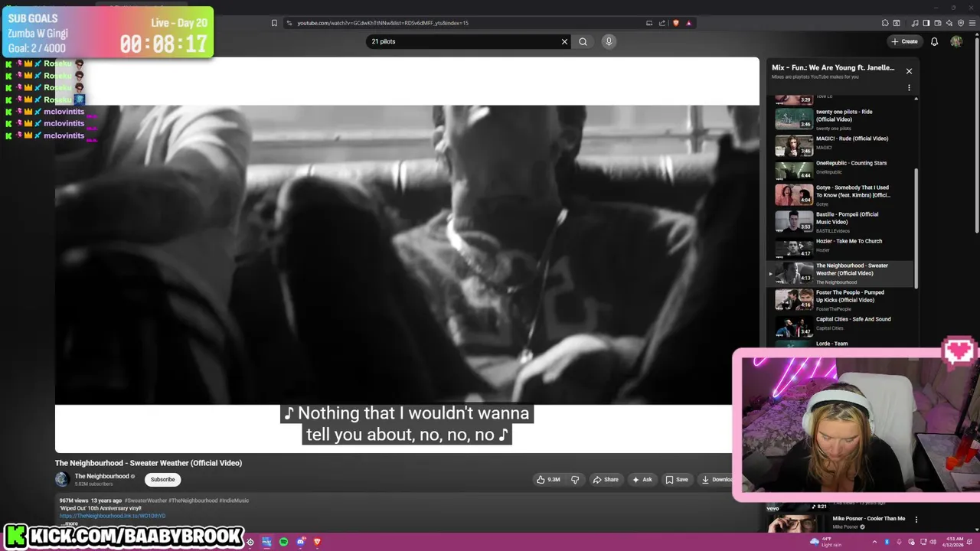Open the TheNeighbourhood.lnk.to description link
The height and width of the screenshot is (551, 980).
click(113, 516)
